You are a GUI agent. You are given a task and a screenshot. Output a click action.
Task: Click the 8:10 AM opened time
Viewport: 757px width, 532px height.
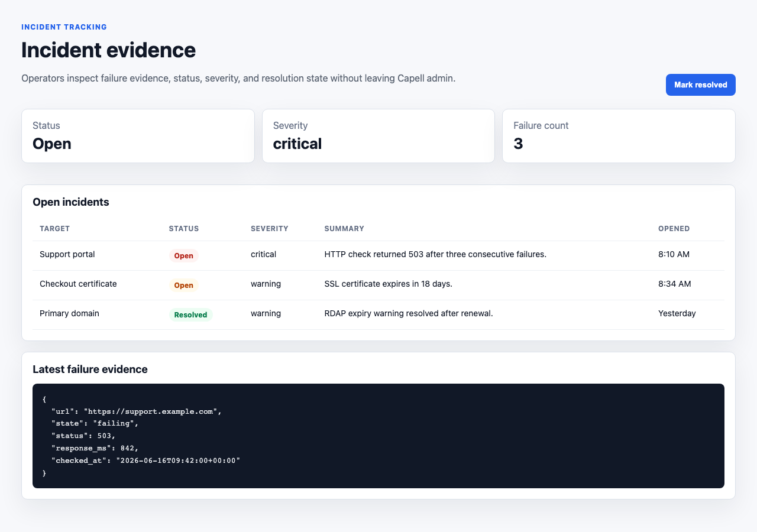pyautogui.click(x=674, y=254)
